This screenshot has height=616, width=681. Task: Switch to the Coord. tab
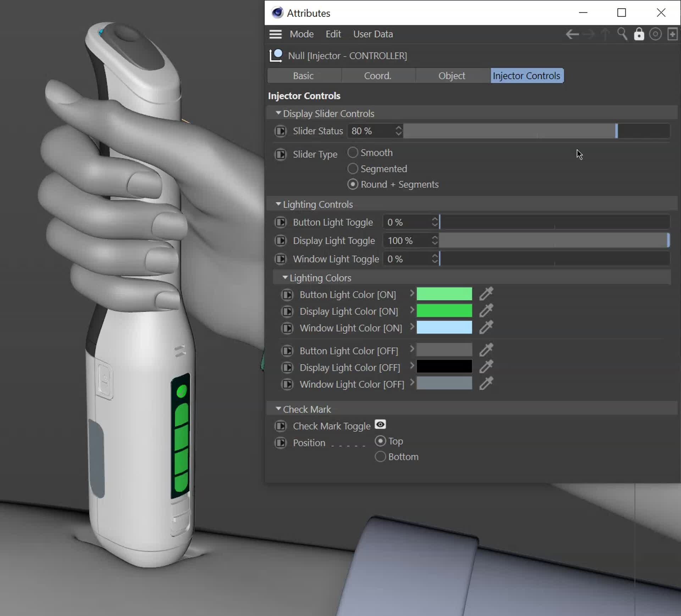(x=378, y=75)
